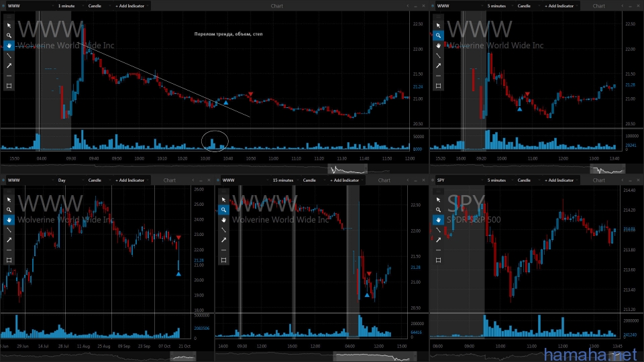Choose the arrow tool in WWW 5 minutes chart
The image size is (644, 362).
(x=438, y=66)
